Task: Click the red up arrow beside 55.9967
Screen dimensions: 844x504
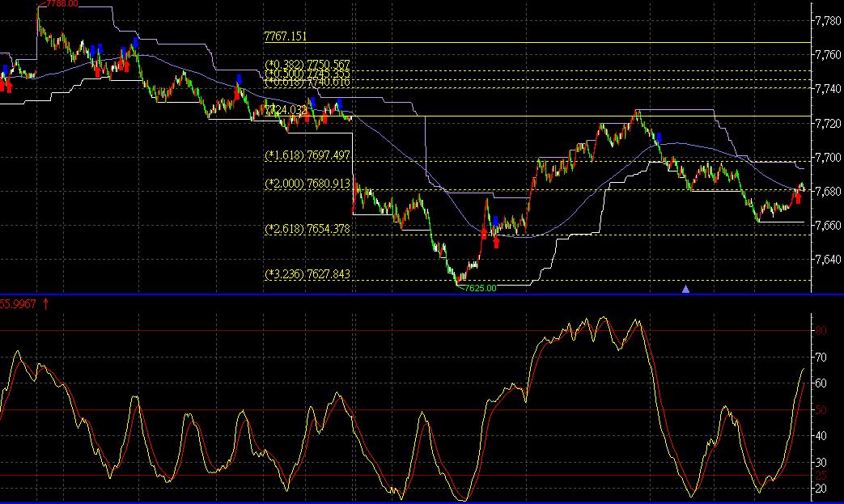Action: click(46, 304)
